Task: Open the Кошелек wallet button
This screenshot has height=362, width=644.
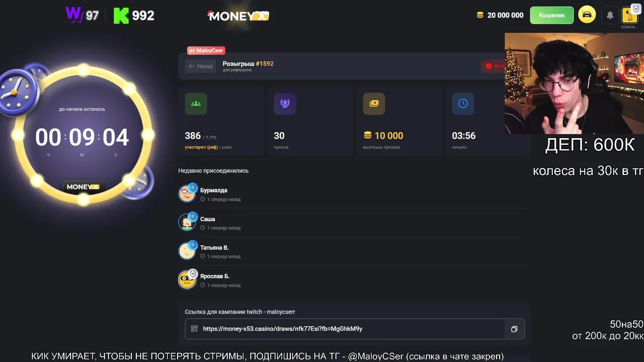Action: tap(552, 15)
